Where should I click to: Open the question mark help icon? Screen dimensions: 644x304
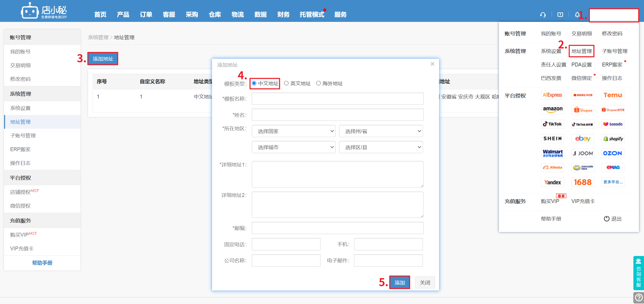(639, 297)
